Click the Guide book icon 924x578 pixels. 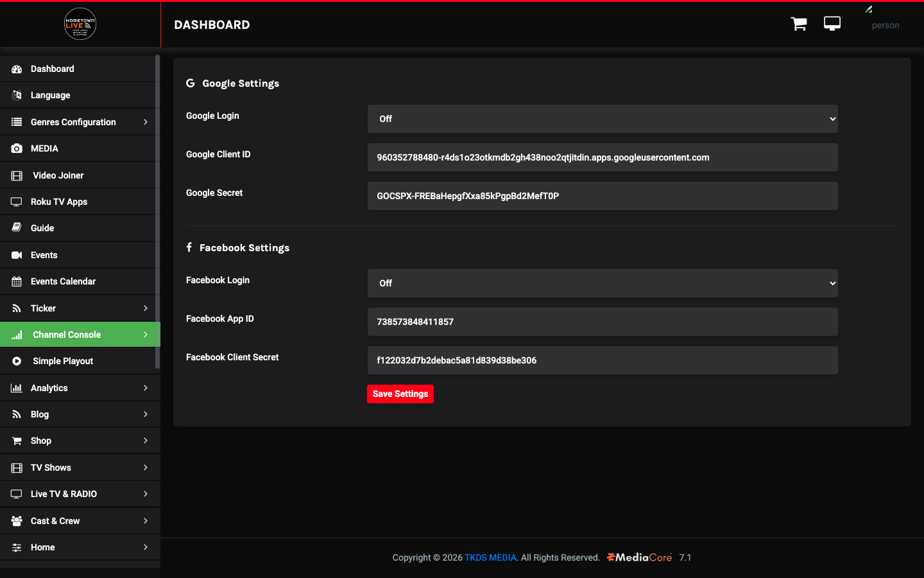(17, 228)
